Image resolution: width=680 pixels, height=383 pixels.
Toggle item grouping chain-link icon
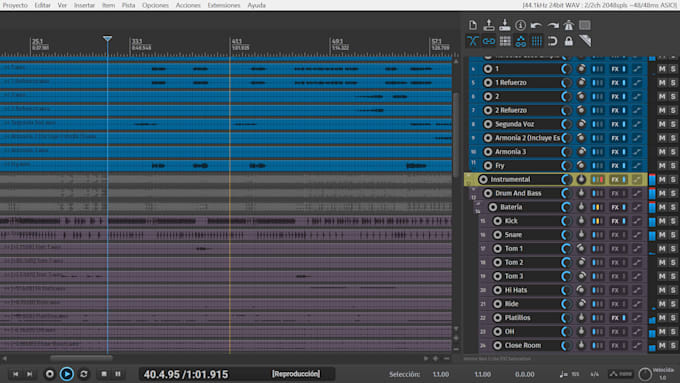(489, 41)
